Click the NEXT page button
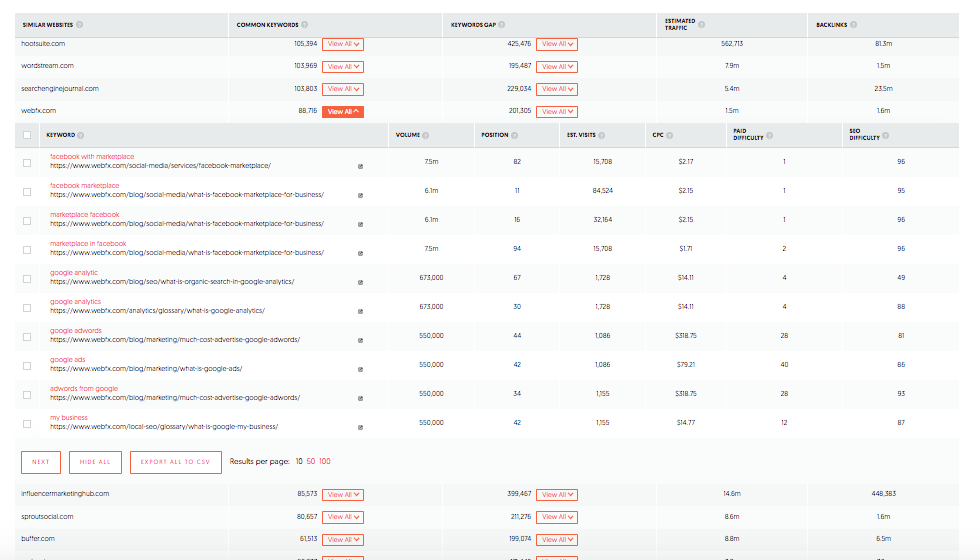The width and height of the screenshot is (980, 560). click(41, 462)
